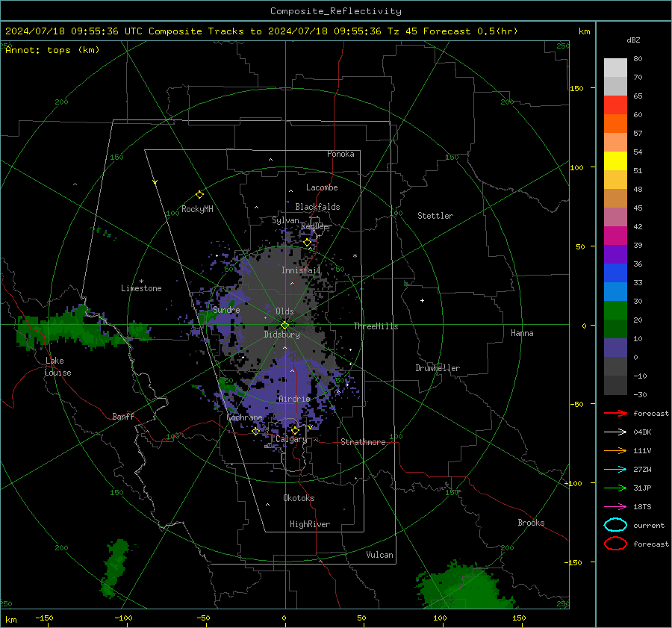Click the orange 111V arrow in the legend
Image resolution: width=672 pixels, height=628 pixels.
pyautogui.click(x=615, y=450)
